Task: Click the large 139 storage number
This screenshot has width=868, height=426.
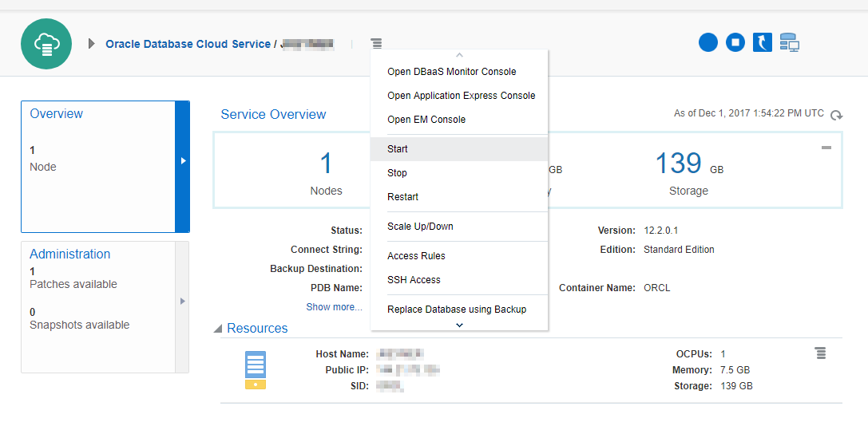Action: pos(679,163)
